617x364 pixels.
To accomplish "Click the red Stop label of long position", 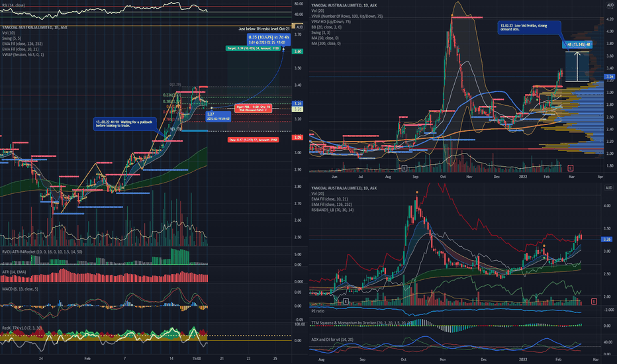I will click(253, 140).
